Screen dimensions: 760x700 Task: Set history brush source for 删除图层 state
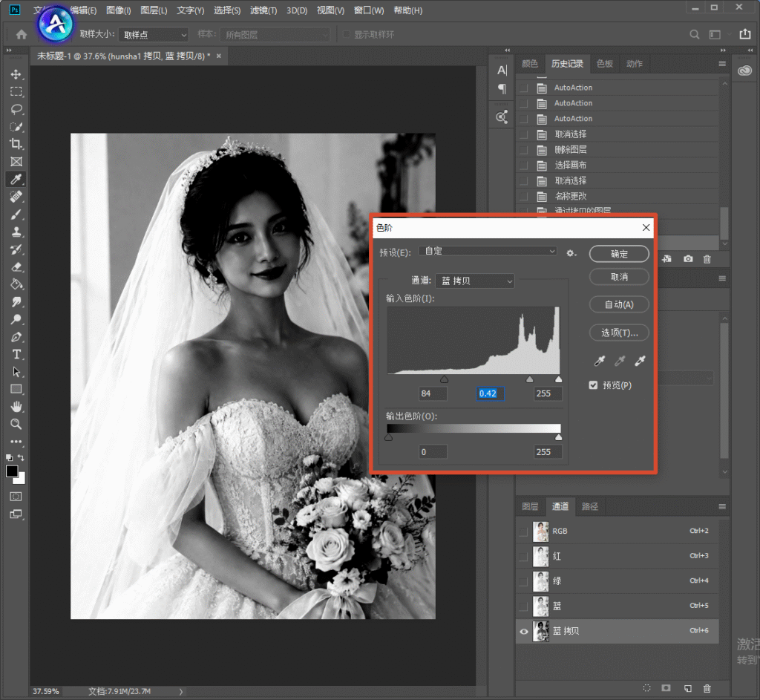pyautogui.click(x=524, y=150)
